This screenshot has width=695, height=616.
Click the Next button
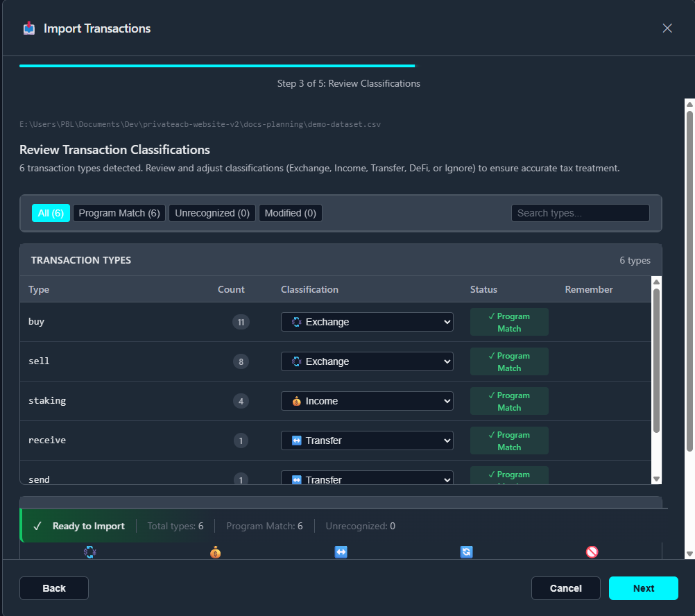(643, 588)
